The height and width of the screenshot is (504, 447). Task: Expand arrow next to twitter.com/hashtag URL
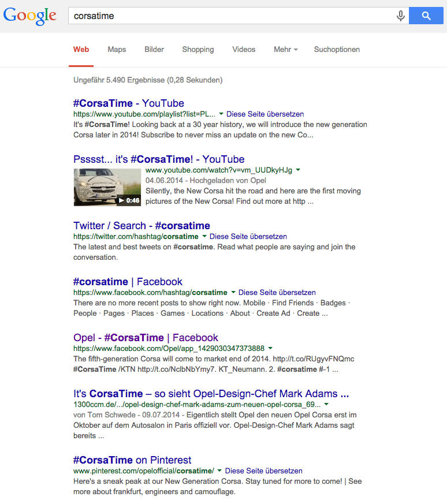pos(204,236)
